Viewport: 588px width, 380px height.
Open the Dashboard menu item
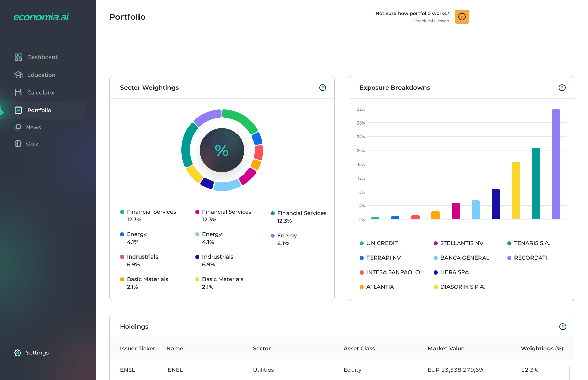coord(42,57)
